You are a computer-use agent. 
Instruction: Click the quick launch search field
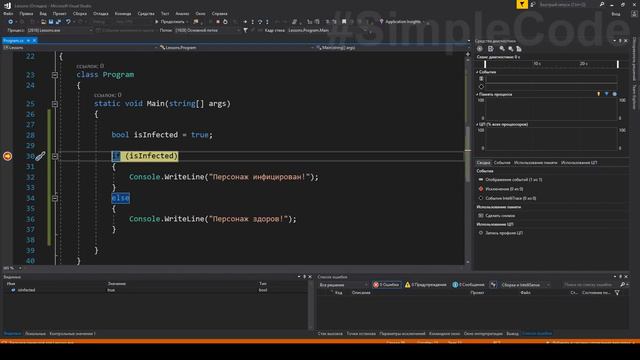point(567,4)
